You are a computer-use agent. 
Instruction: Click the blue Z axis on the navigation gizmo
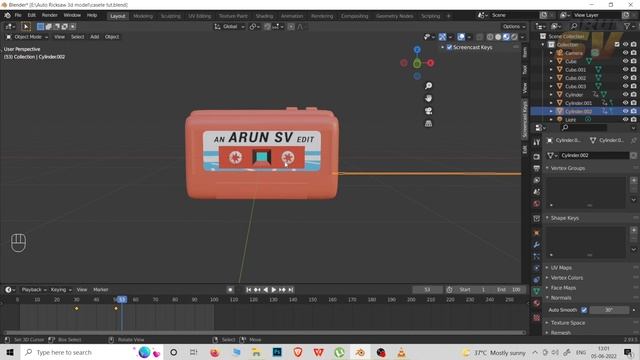pyautogui.click(x=417, y=50)
